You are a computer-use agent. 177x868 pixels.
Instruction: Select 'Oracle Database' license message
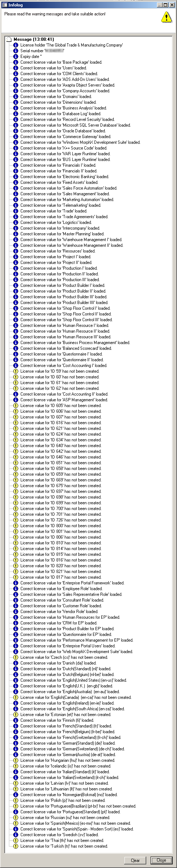[x=63, y=131]
